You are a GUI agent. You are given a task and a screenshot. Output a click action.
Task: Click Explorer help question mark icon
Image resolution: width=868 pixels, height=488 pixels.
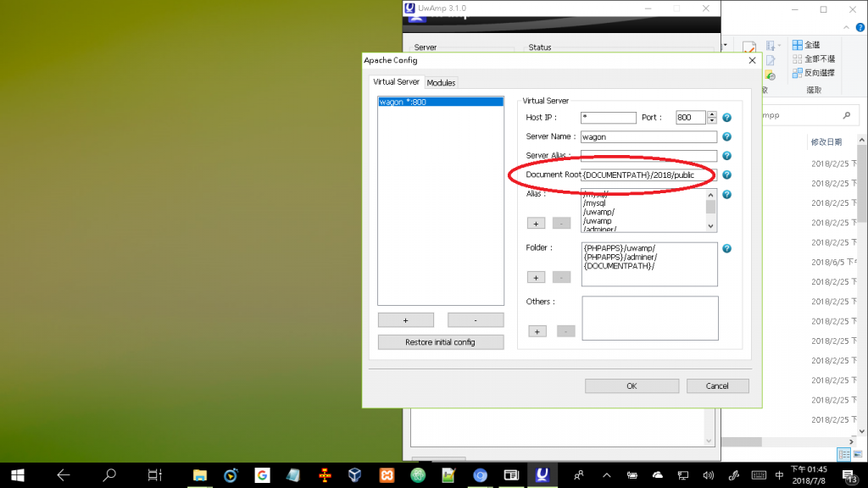coord(861,27)
